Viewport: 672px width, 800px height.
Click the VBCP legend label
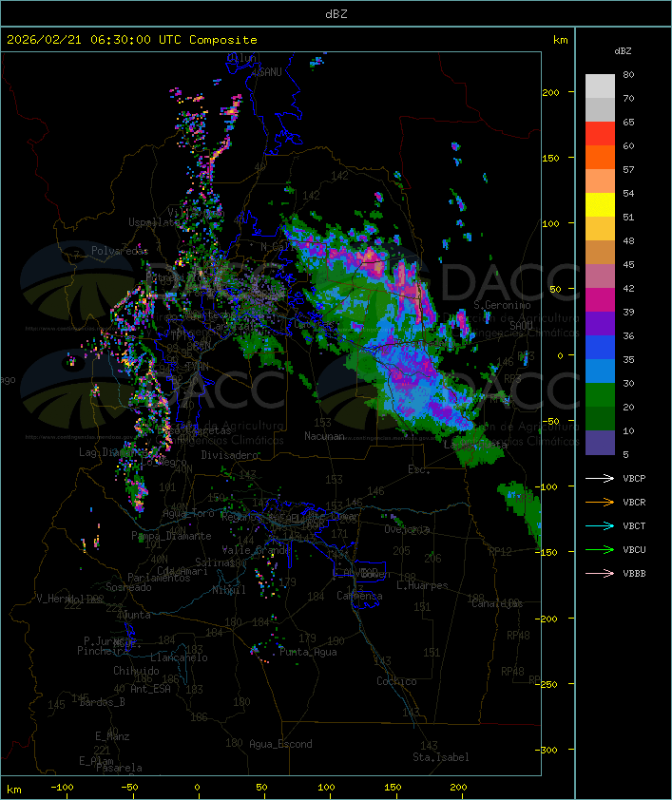(x=634, y=478)
